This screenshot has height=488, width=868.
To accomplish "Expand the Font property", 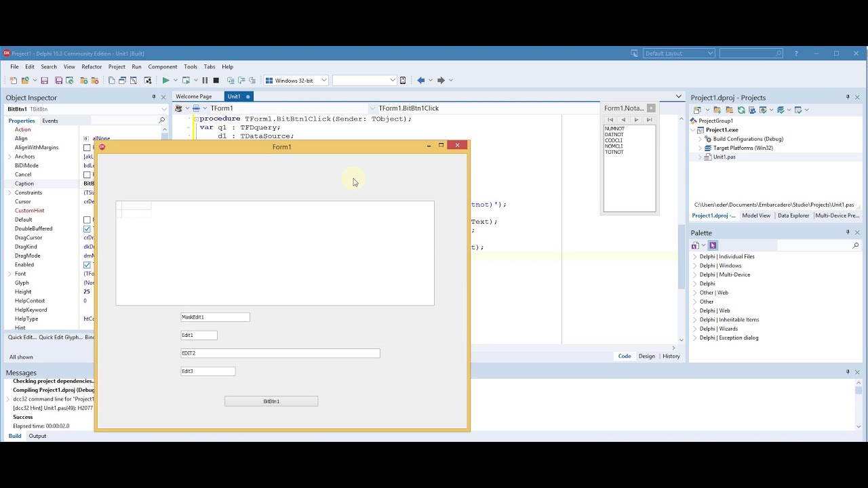I will click(x=9, y=274).
